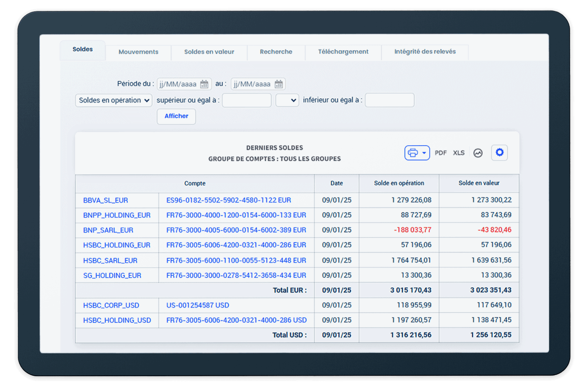Switch to the Mouvements tab
The width and height of the screenshot is (588, 388).
click(138, 52)
